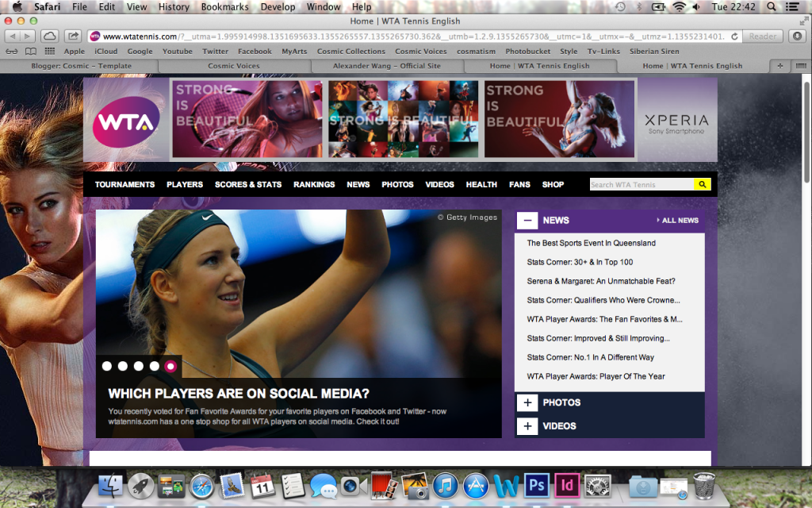Click the yellow magnifier search button
812x508 pixels.
pos(703,184)
